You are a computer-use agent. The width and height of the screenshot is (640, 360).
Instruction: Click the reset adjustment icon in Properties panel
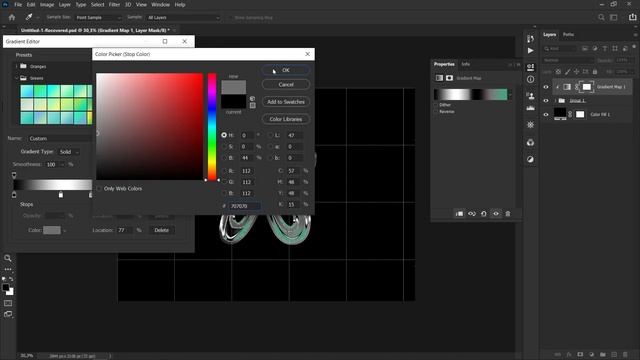coord(484,213)
